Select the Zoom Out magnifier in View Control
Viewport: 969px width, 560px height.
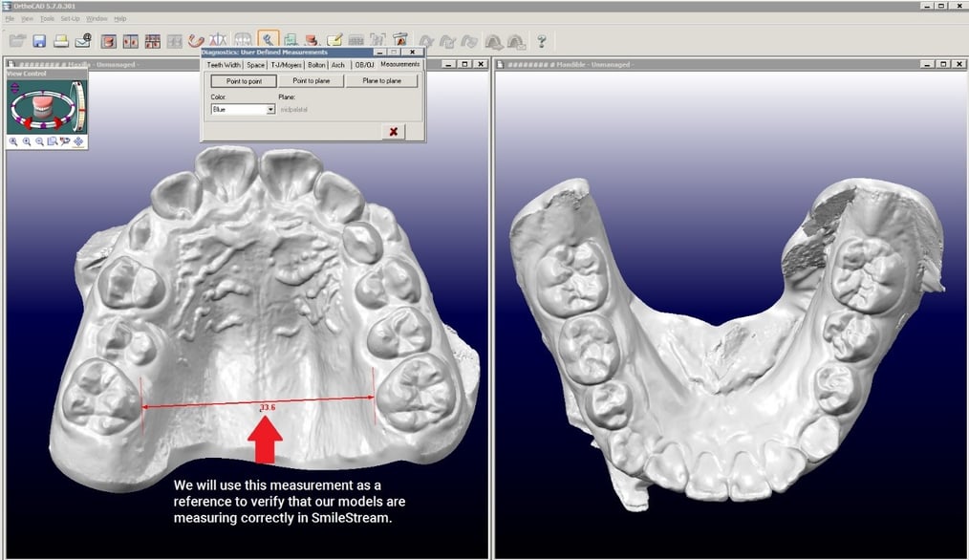click(x=39, y=140)
